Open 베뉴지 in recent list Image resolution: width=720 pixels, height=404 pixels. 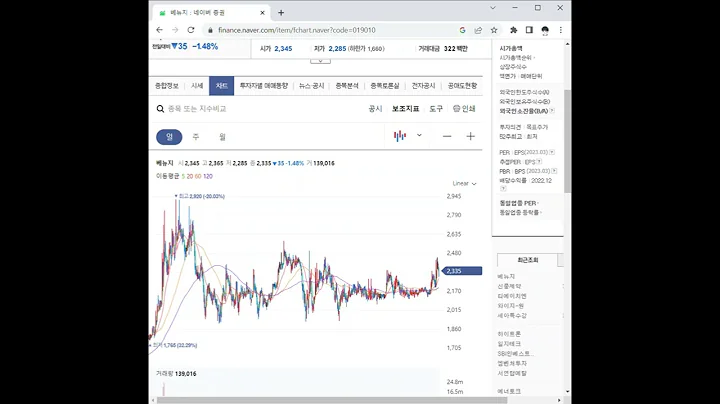(506, 276)
